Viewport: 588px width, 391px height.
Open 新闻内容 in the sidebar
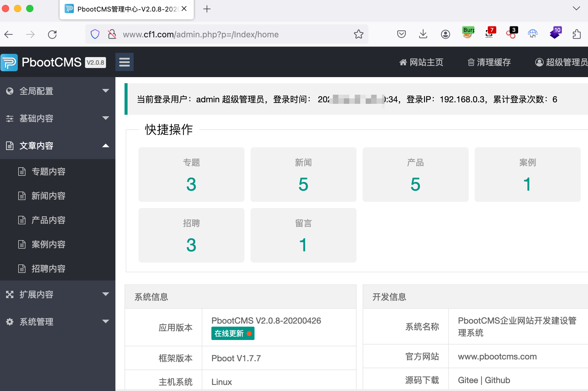pos(48,196)
